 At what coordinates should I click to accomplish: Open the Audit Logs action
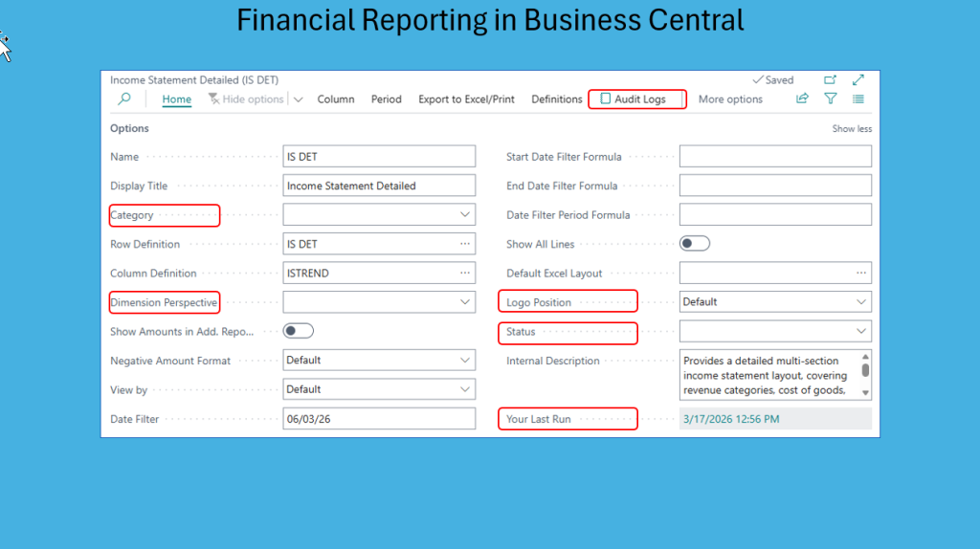(636, 99)
